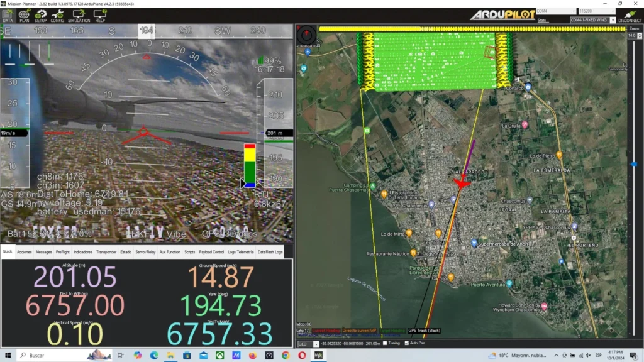Click the Stats link
Screen dimensions: 644x362
pos(542,20)
